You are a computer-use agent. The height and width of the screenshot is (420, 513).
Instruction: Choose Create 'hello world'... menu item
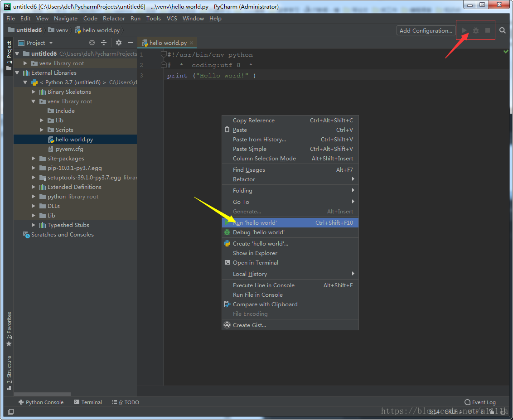click(x=290, y=244)
